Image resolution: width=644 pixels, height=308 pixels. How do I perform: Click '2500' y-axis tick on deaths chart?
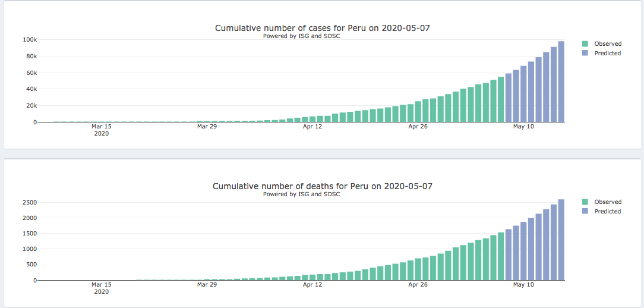[x=30, y=203]
